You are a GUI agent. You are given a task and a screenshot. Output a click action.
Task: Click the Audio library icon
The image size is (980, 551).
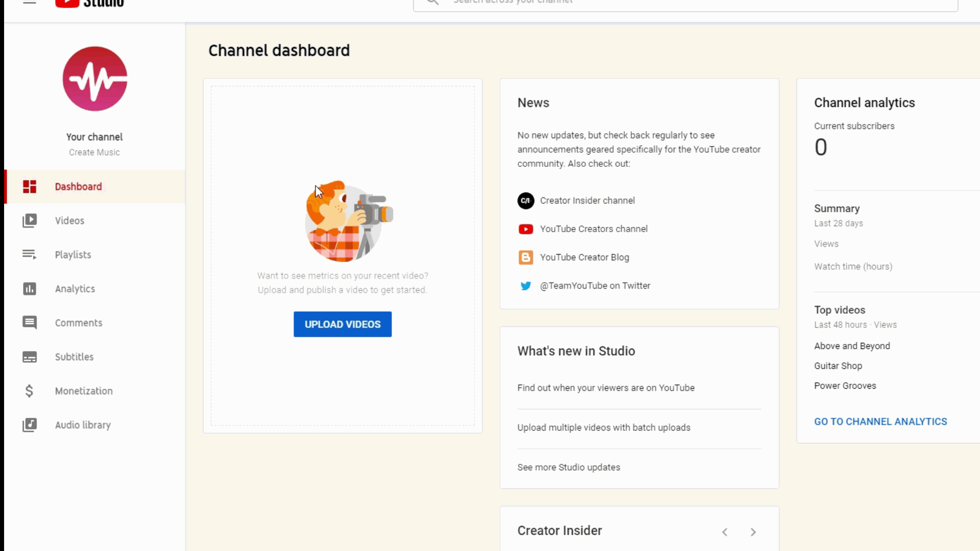click(x=30, y=425)
